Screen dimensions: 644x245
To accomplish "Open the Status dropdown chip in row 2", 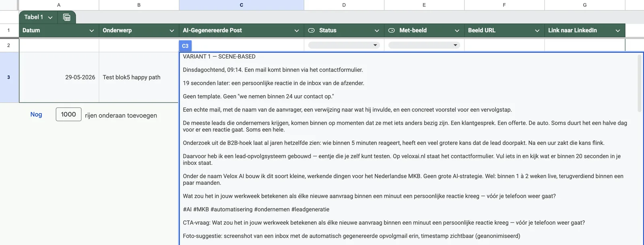I will [x=344, y=45].
